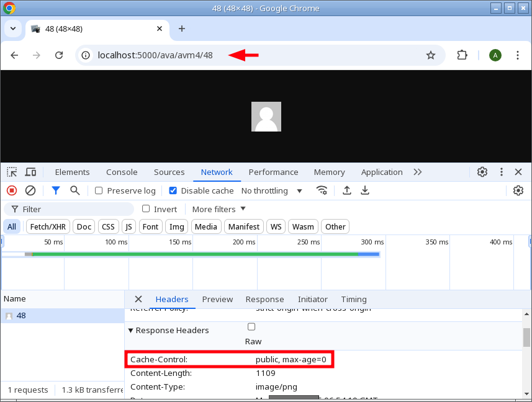532x402 pixels.
Task: Focus the network Filter text field
Action: click(x=69, y=209)
